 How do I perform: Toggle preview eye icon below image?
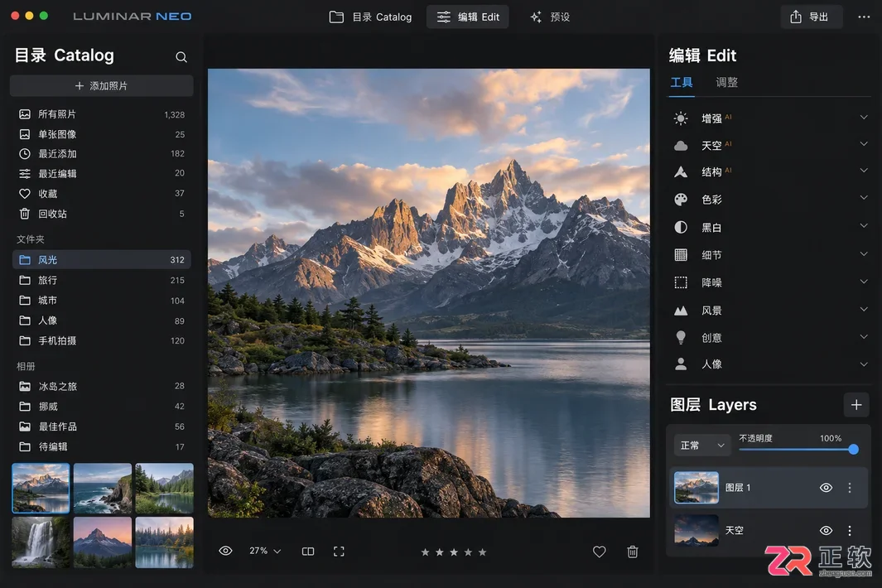pyautogui.click(x=225, y=551)
